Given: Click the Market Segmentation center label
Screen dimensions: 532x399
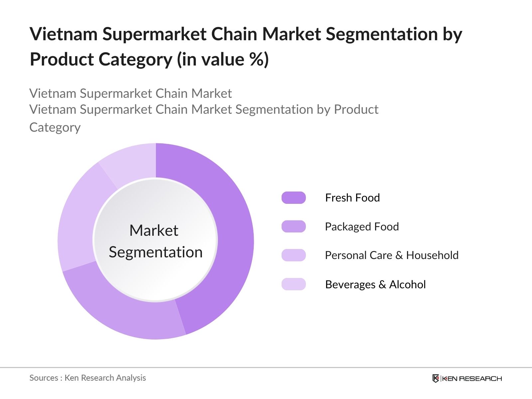Looking at the screenshot, I should (155, 241).
